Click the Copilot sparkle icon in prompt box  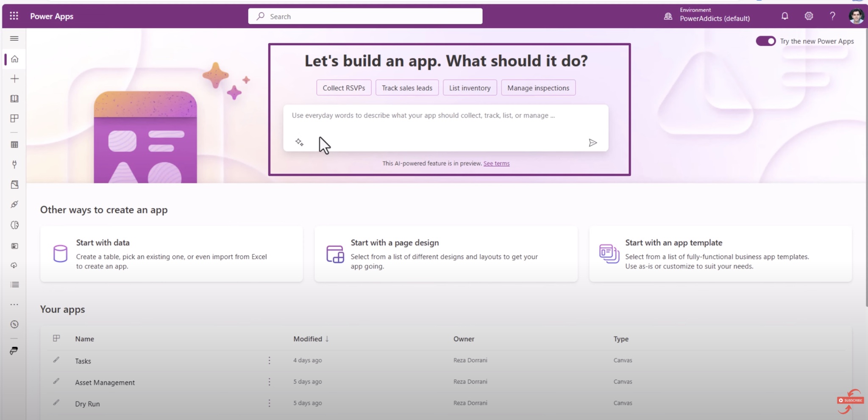point(299,142)
